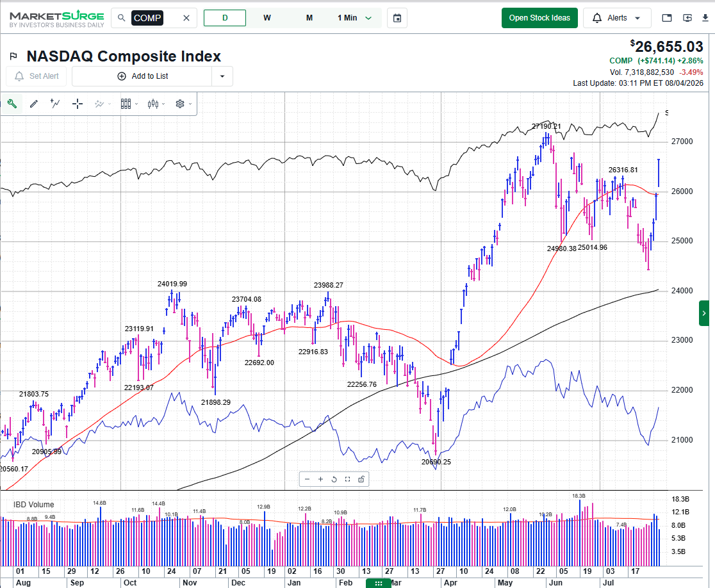Click the share export screen icon

[x=687, y=18]
